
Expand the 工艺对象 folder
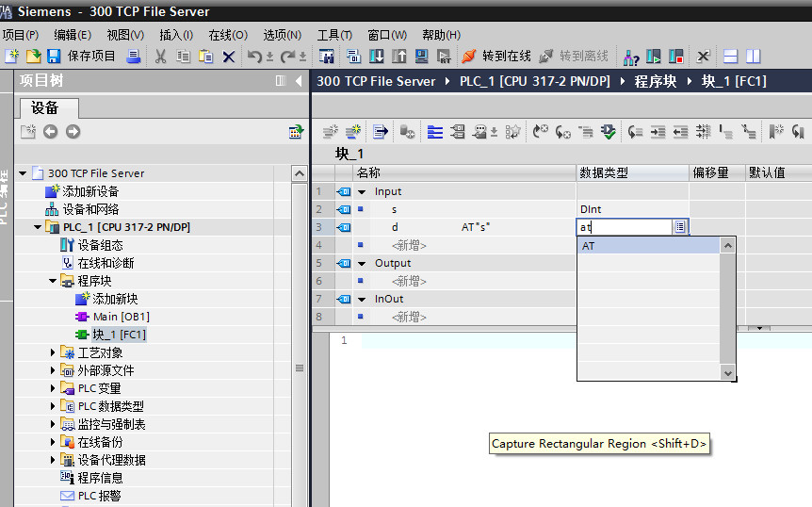(53, 352)
